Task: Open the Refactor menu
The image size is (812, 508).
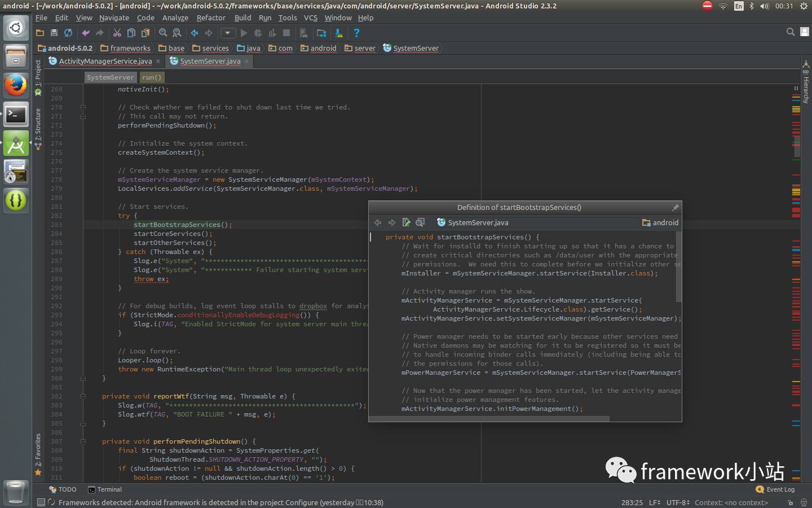Action: click(211, 17)
